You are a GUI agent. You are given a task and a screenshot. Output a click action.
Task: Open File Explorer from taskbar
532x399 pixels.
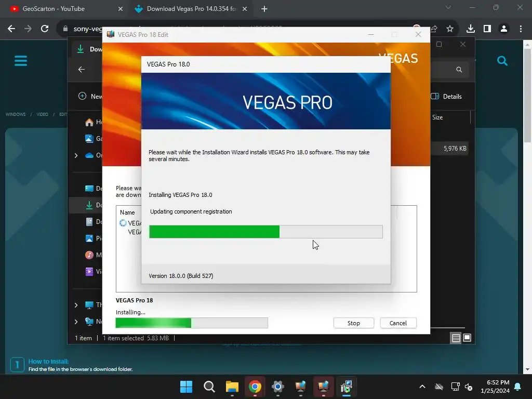point(232,387)
